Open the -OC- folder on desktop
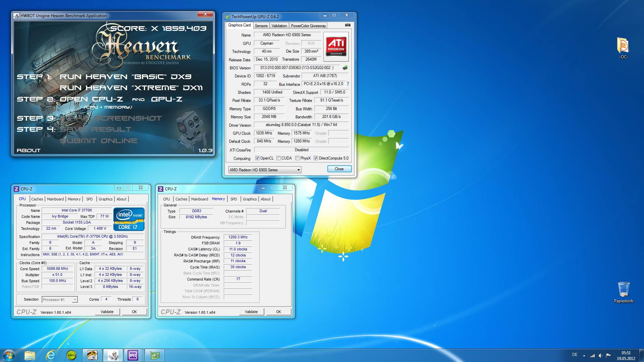Image resolution: width=644 pixels, height=362 pixels. pyautogui.click(x=623, y=48)
